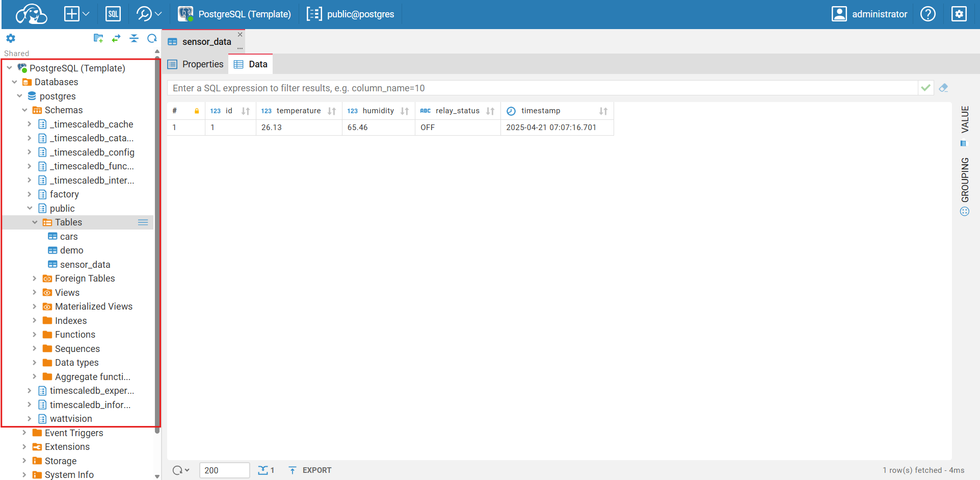980x480 pixels.
Task: Open the SQL editor icon
Action: (x=113, y=14)
